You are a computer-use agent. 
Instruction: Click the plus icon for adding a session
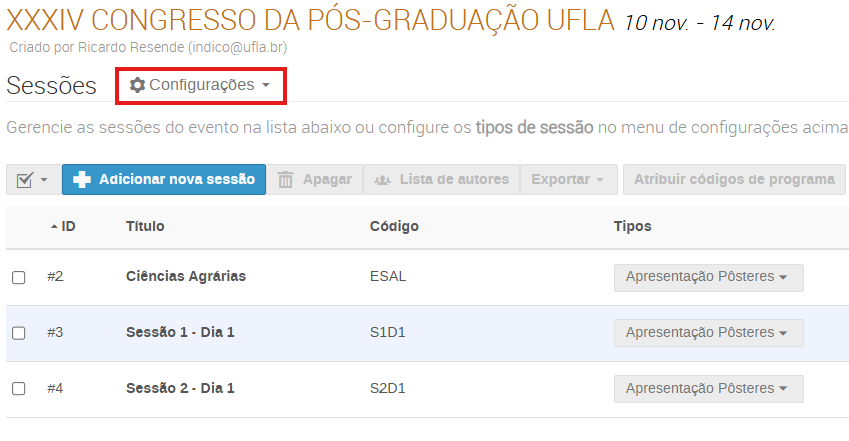[x=82, y=179]
